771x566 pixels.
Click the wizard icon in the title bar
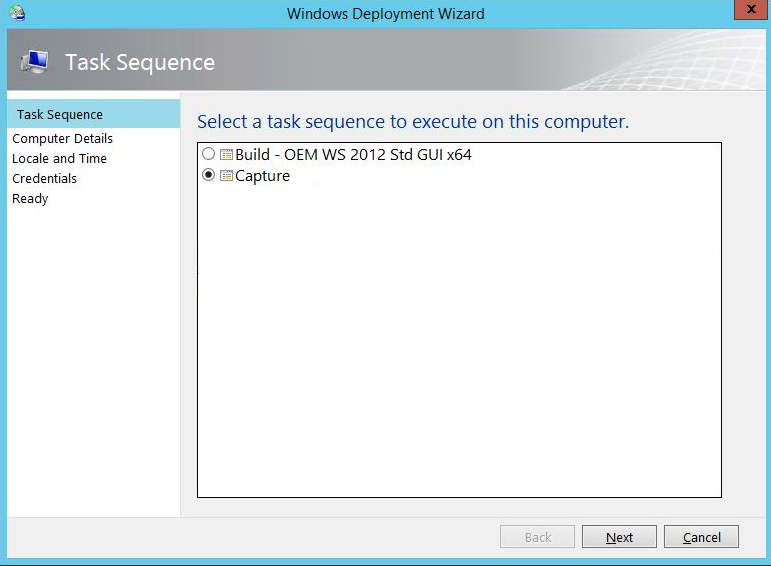click(x=17, y=13)
